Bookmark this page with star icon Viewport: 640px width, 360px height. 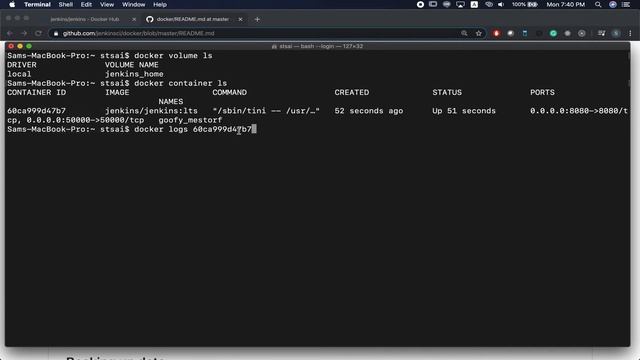tap(479, 33)
